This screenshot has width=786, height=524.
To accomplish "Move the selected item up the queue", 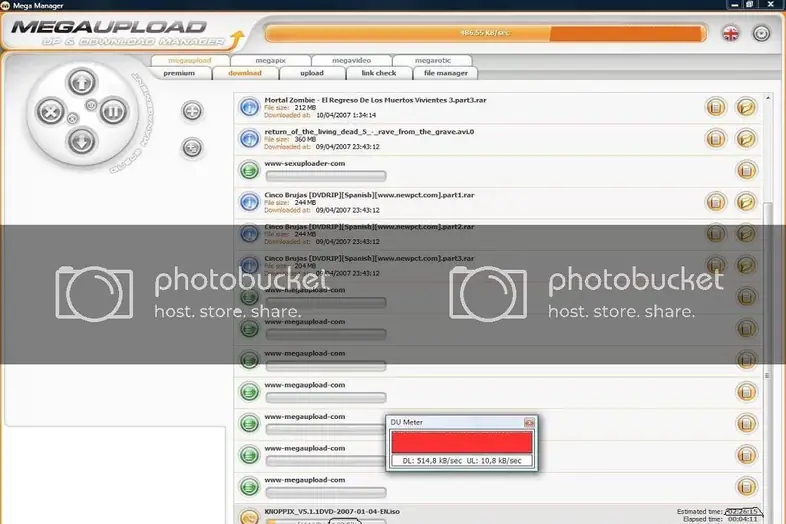I will click(82, 82).
